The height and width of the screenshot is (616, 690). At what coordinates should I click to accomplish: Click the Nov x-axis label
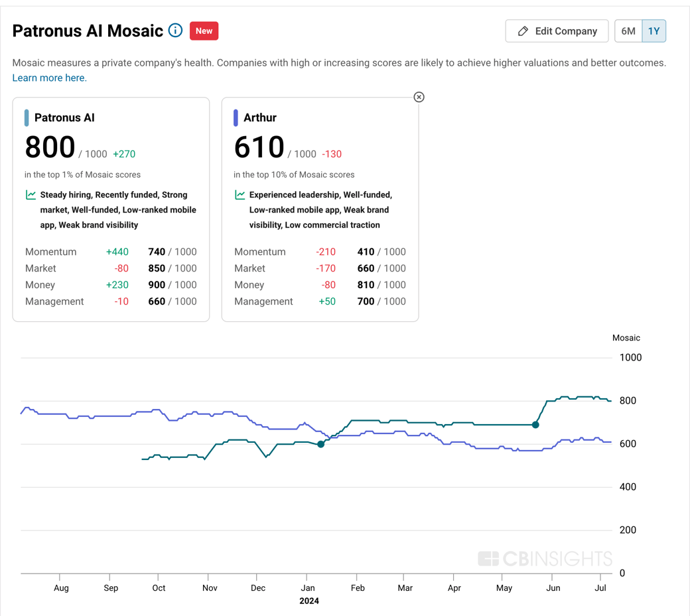(x=210, y=588)
